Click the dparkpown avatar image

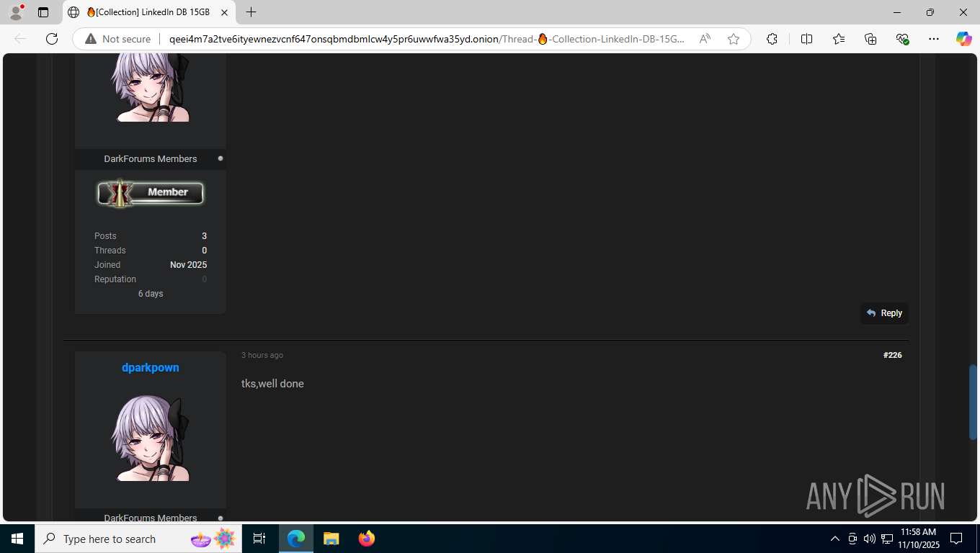pos(151,438)
